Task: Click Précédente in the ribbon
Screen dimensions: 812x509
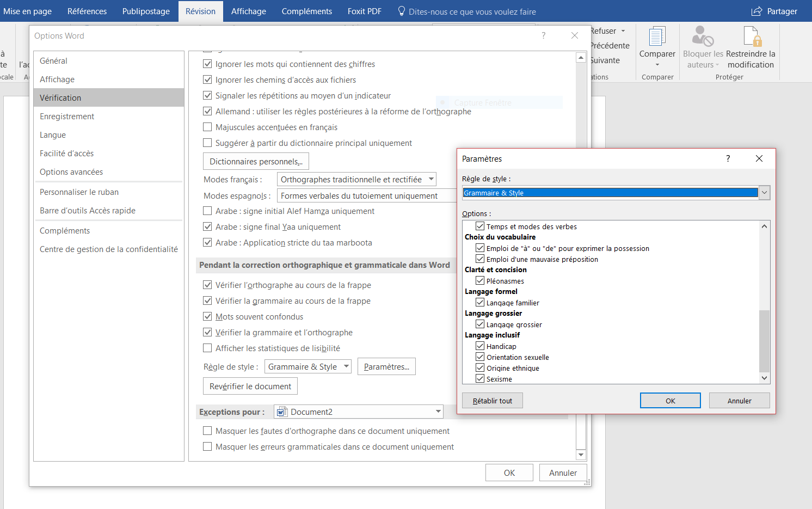Action: coord(610,46)
